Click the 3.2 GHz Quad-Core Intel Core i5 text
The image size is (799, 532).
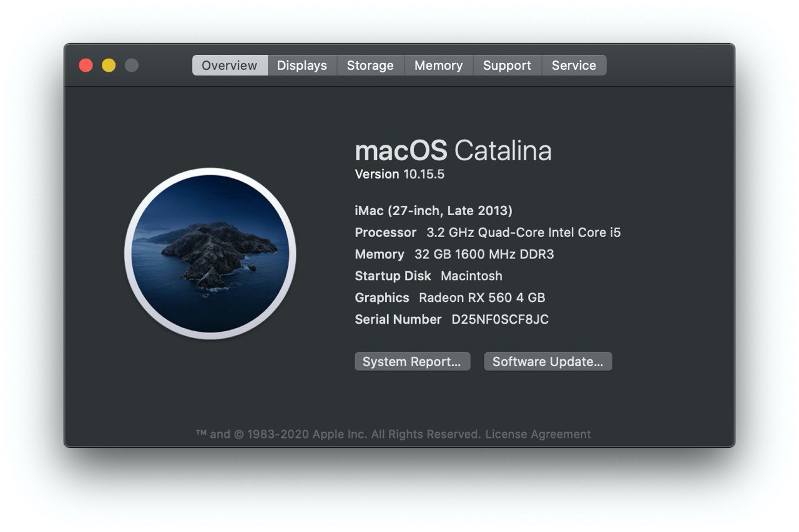coord(524,233)
